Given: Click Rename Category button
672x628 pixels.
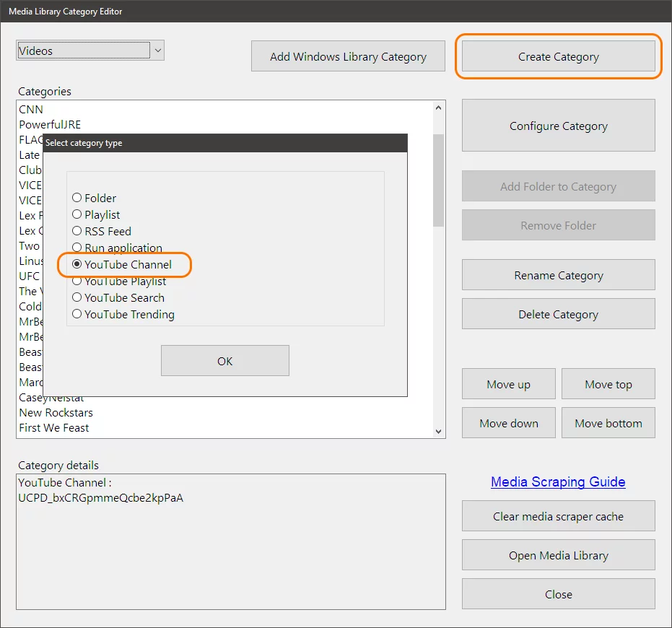Looking at the screenshot, I should point(559,275).
